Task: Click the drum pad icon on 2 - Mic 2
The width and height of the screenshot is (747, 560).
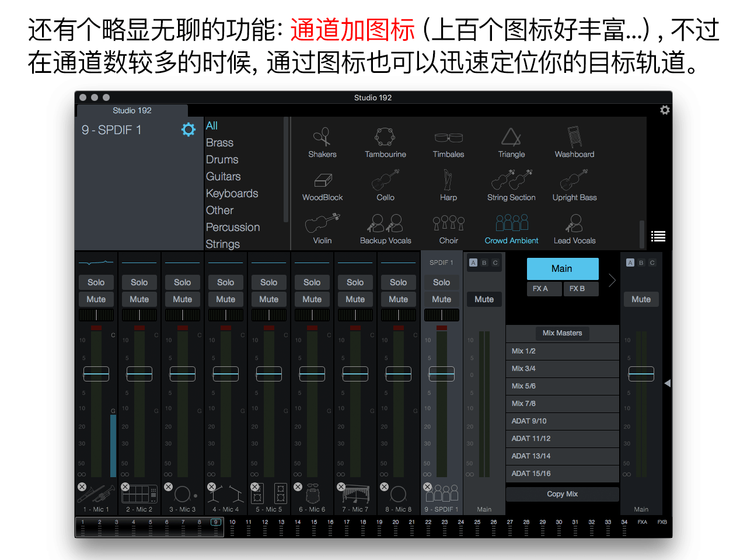Action: click(139, 494)
